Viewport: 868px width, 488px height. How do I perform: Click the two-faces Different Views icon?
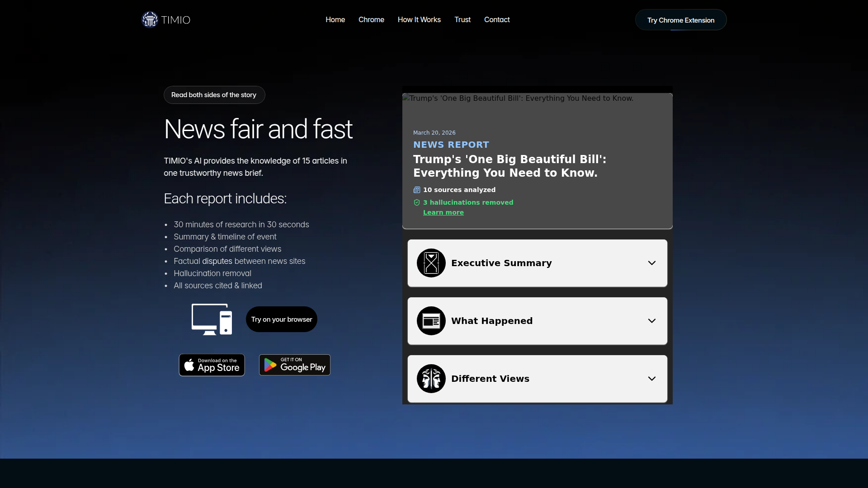click(431, 379)
